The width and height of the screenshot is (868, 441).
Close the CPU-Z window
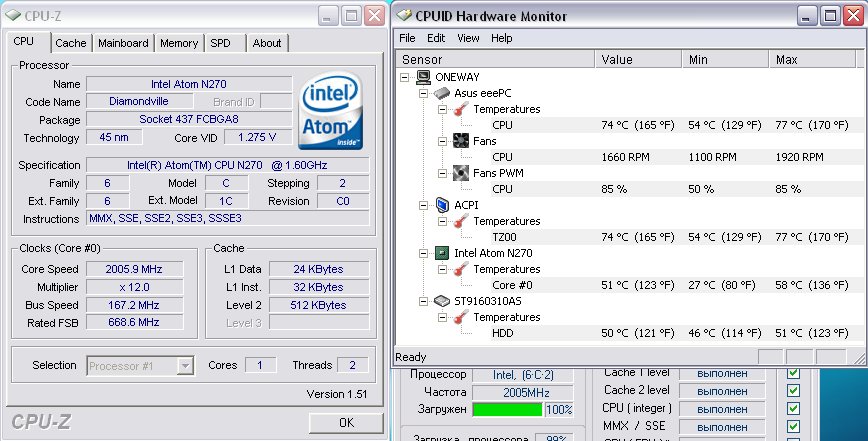pyautogui.click(x=375, y=15)
